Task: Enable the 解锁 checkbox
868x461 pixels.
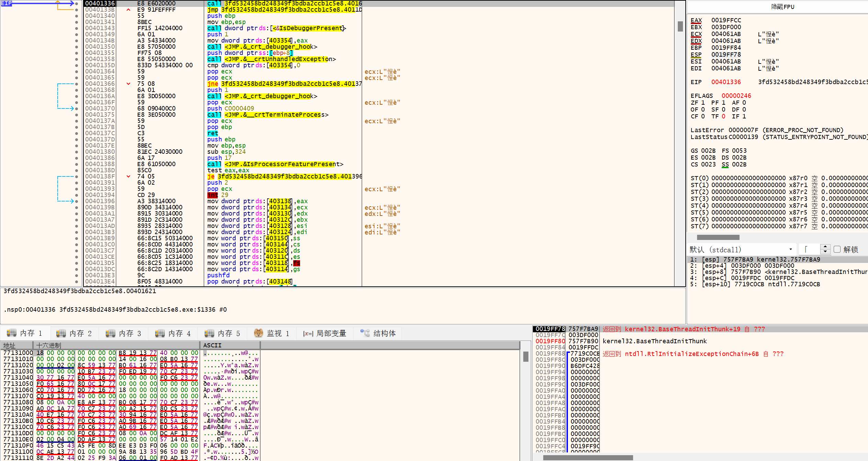Action: pos(837,249)
